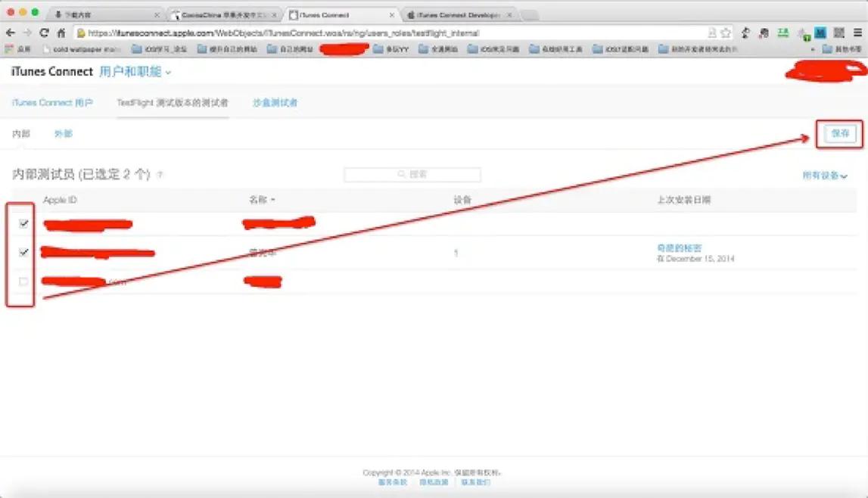The height and width of the screenshot is (498, 868).
Task: Close the iTunes Connect browser tab
Action: pyautogui.click(x=391, y=15)
